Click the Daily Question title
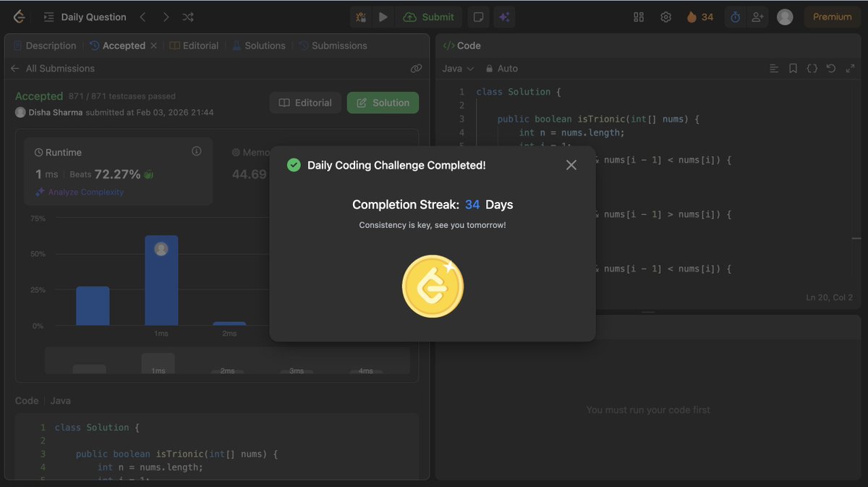Image resolution: width=868 pixels, height=487 pixels. coord(94,17)
